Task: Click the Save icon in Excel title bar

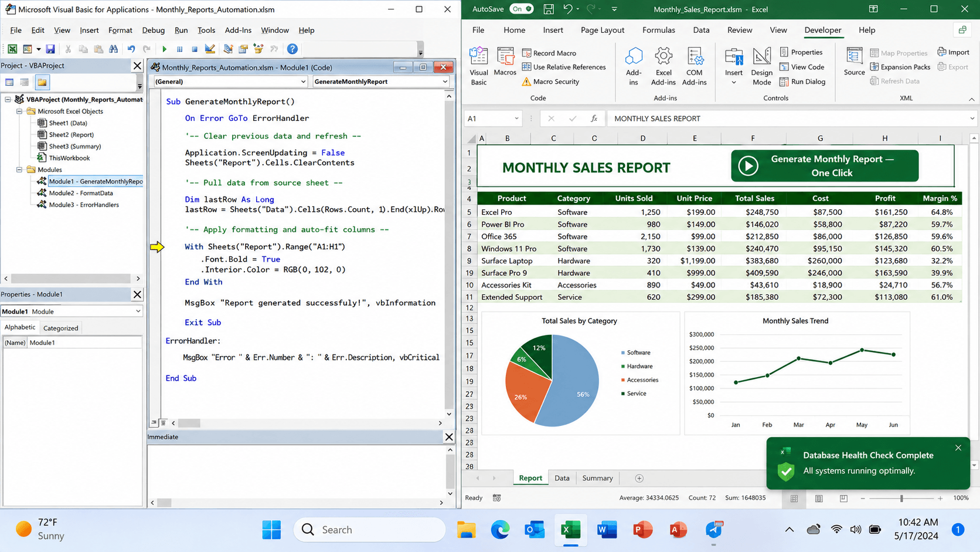Action: tap(549, 9)
